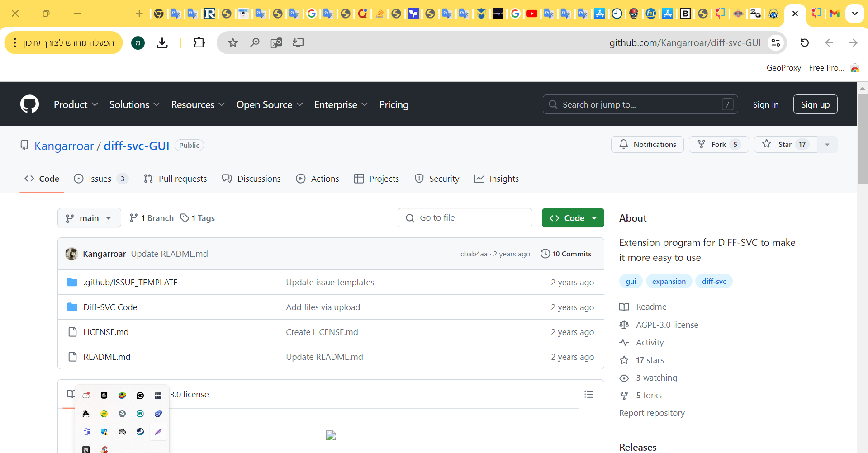
Task: Open the .github/ISSUE_TEMPLATE folder
Action: pos(130,282)
